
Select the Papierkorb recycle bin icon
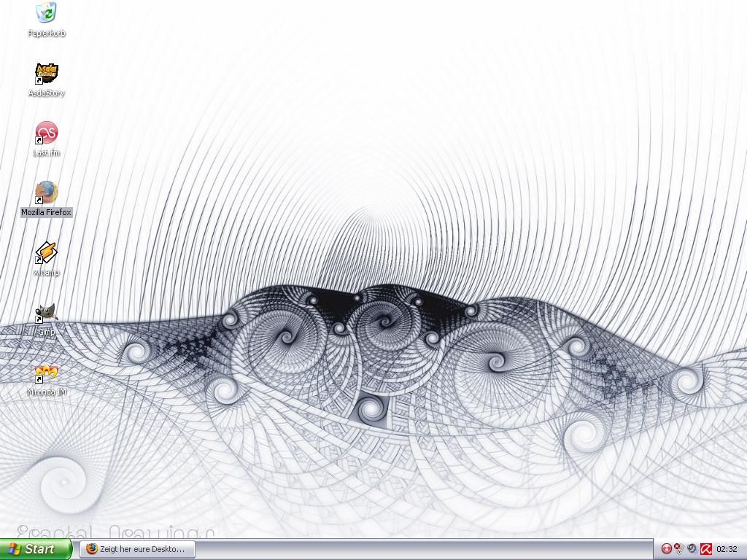click(46, 13)
